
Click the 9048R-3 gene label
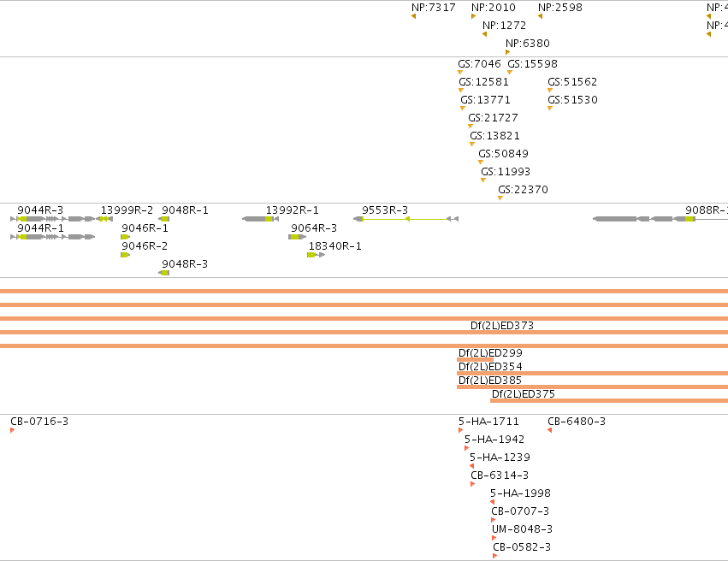point(184,264)
